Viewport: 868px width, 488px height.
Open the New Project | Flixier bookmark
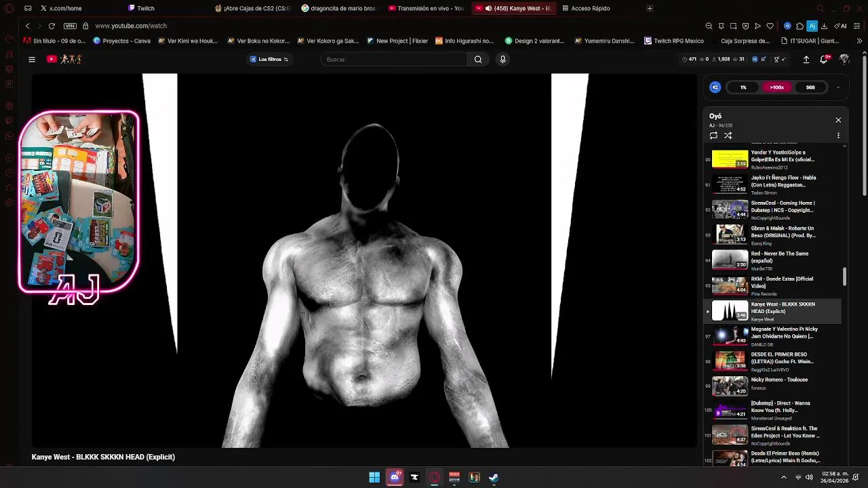[x=397, y=41]
